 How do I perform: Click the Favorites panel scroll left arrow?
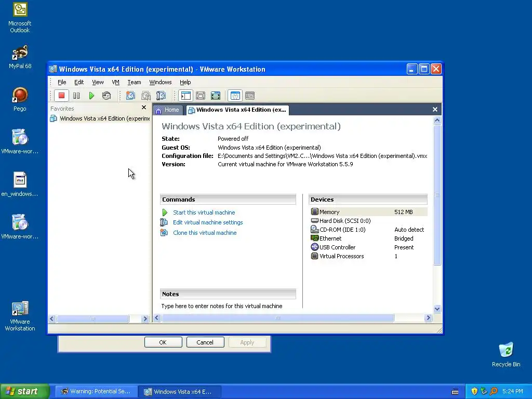coord(52,319)
